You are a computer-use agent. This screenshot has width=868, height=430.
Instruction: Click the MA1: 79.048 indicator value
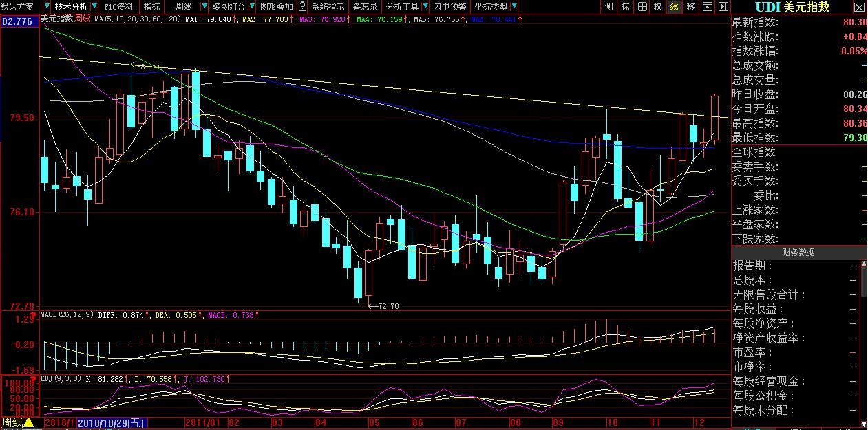click(x=209, y=20)
